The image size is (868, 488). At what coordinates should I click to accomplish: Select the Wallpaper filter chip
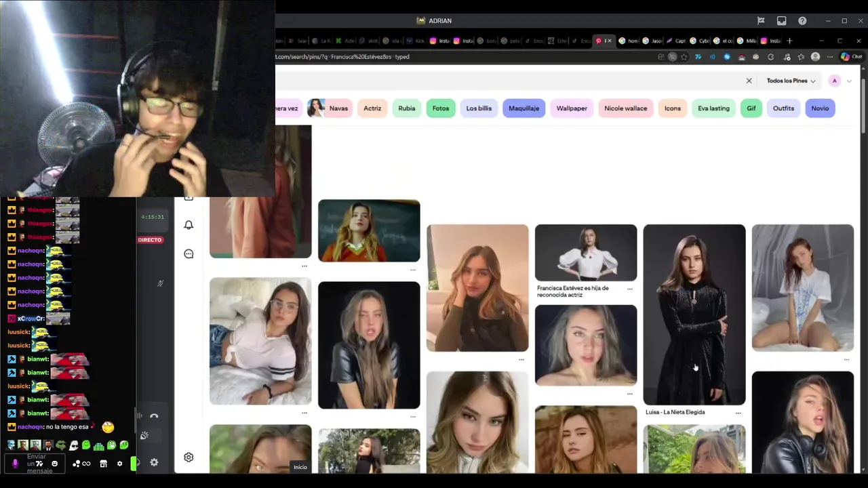tap(572, 108)
